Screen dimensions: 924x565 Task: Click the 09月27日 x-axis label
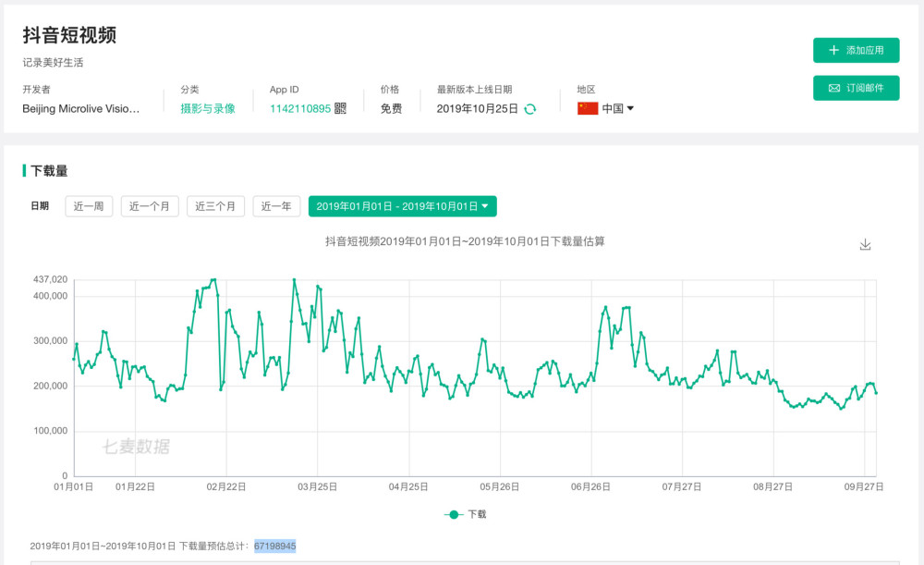pyautogui.click(x=864, y=487)
